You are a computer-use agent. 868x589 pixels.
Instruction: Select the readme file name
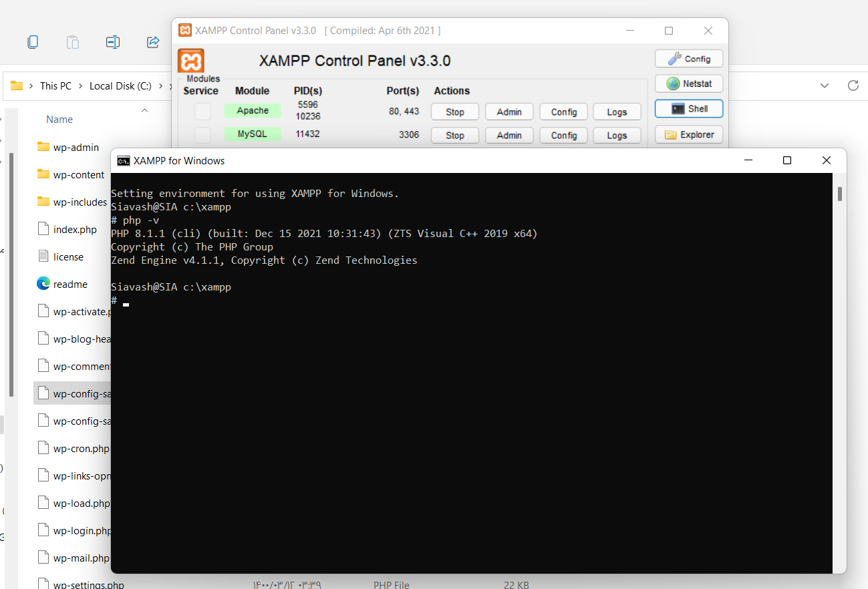(70, 284)
